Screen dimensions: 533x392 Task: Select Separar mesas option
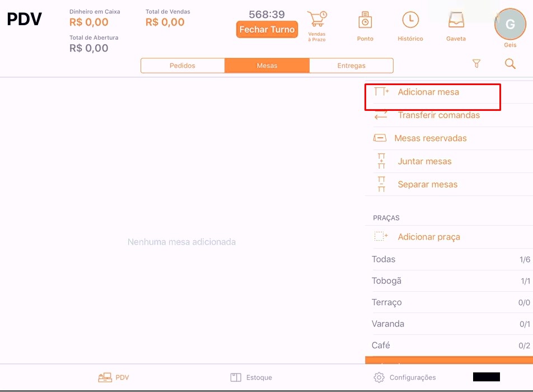[428, 184]
